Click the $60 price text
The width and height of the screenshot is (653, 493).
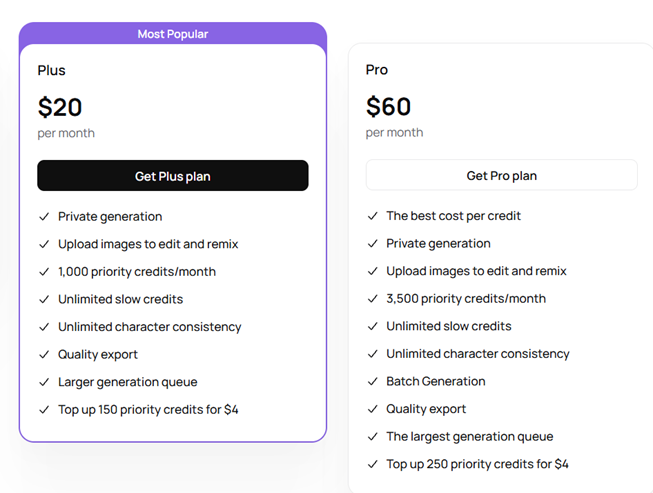389,106
